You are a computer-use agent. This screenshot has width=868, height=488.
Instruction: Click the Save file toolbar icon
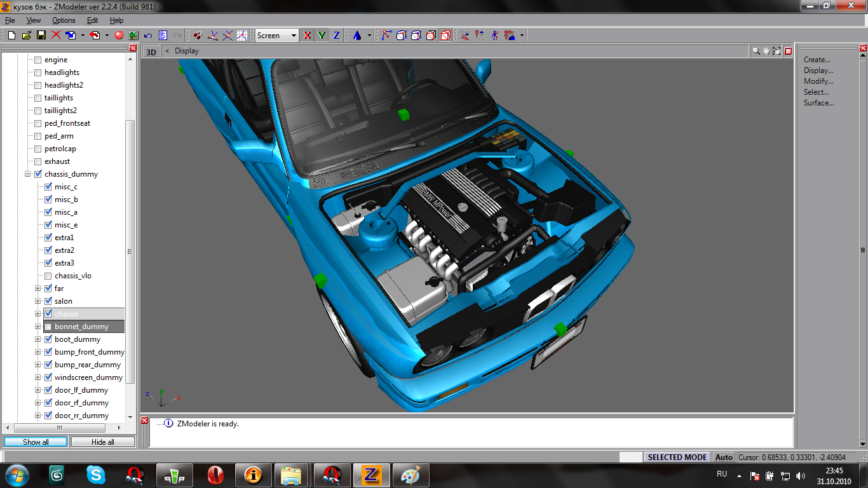click(x=41, y=36)
